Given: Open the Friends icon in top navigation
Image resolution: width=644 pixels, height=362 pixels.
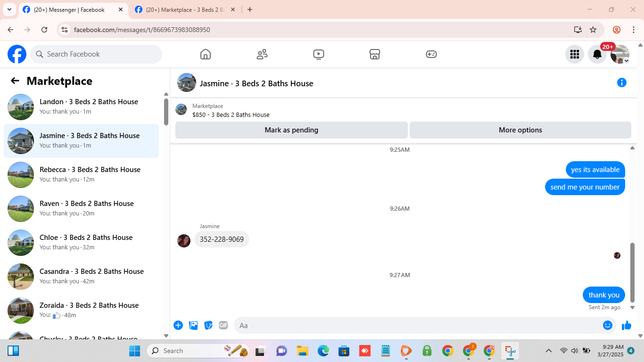Looking at the screenshot, I should (x=262, y=54).
